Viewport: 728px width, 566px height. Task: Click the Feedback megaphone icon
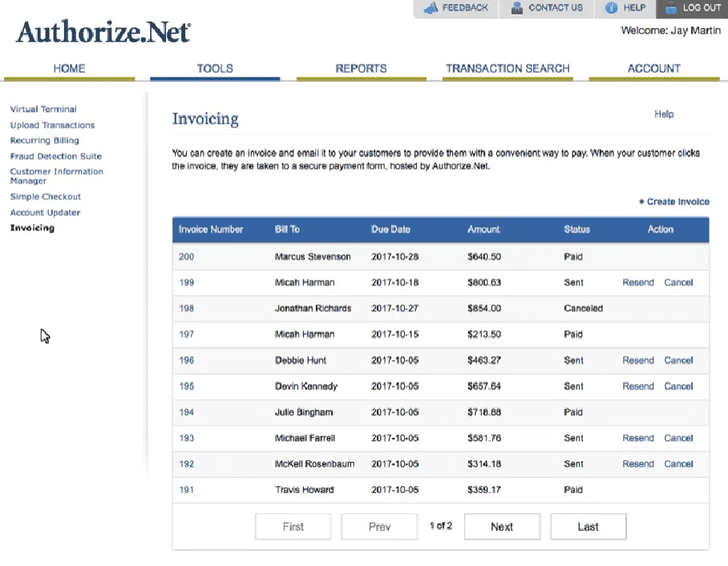click(x=431, y=8)
